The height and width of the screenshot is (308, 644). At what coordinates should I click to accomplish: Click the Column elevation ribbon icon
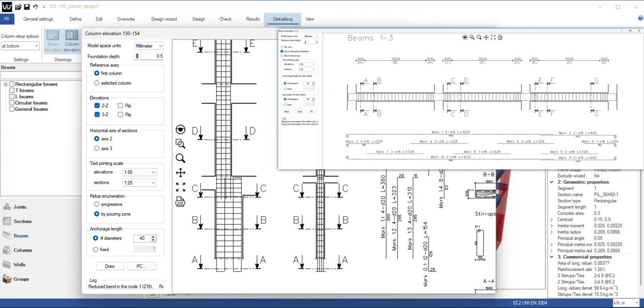tap(72, 41)
